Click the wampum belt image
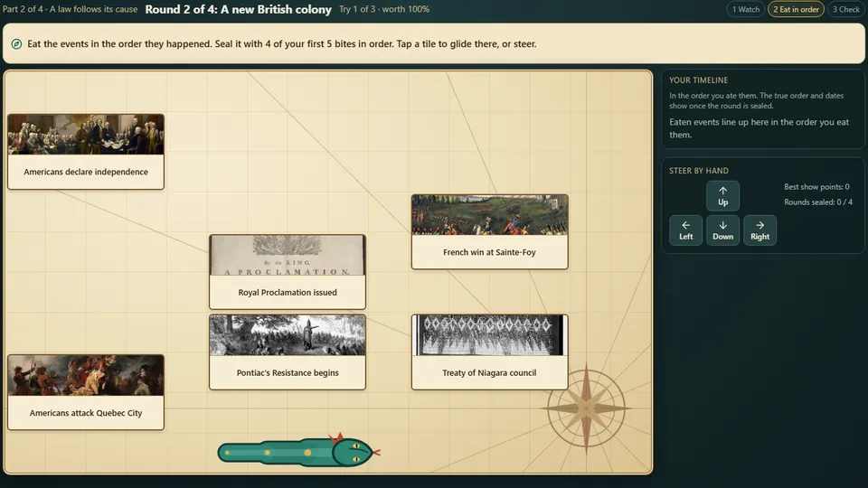Viewport: 868px width, 488px height. [489, 335]
